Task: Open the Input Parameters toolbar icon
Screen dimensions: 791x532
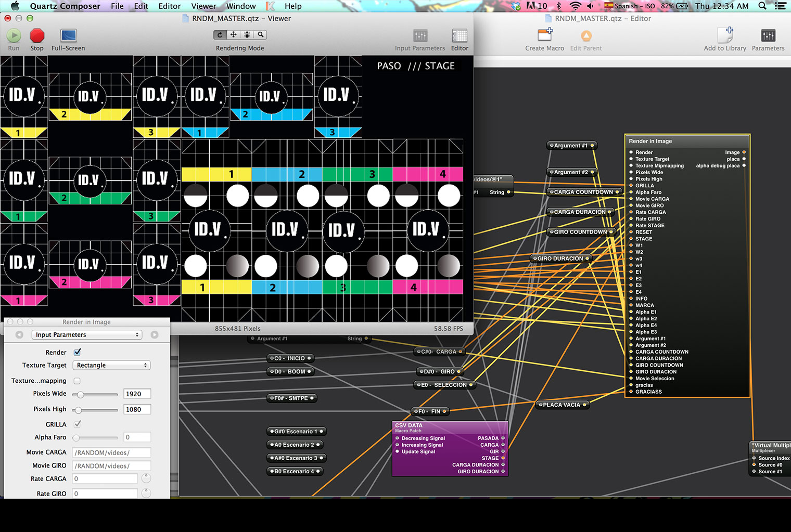Action: pyautogui.click(x=420, y=36)
